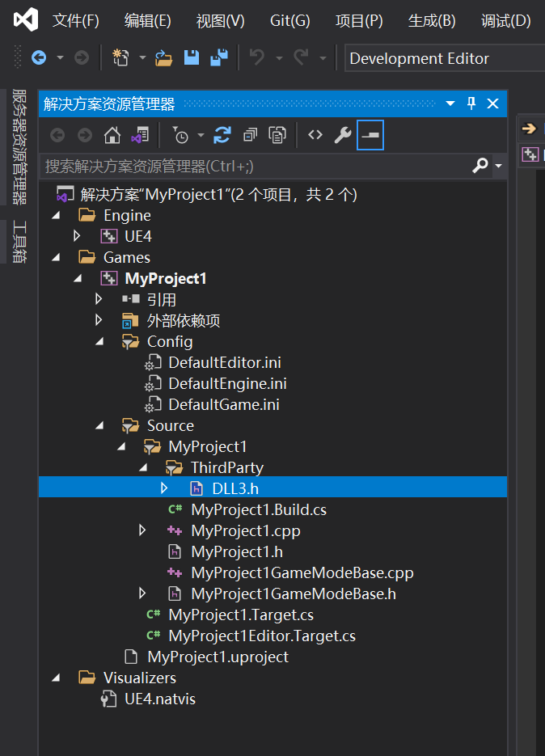The width and height of the screenshot is (545, 756).
Task: Collapse the Games folder
Action: click(x=57, y=257)
